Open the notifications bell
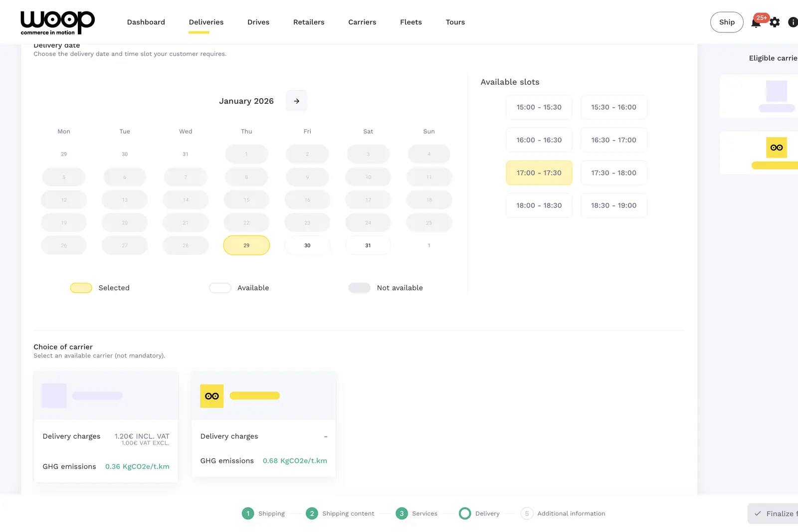 (x=756, y=23)
